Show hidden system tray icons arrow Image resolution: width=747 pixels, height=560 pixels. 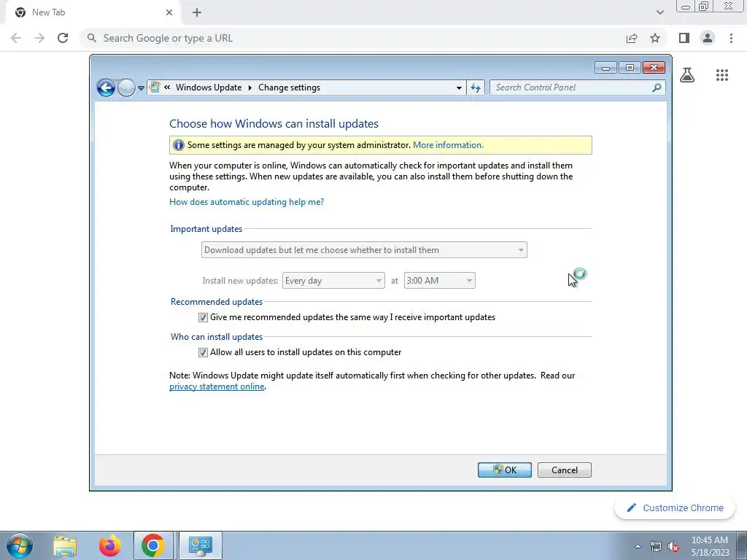click(x=638, y=547)
